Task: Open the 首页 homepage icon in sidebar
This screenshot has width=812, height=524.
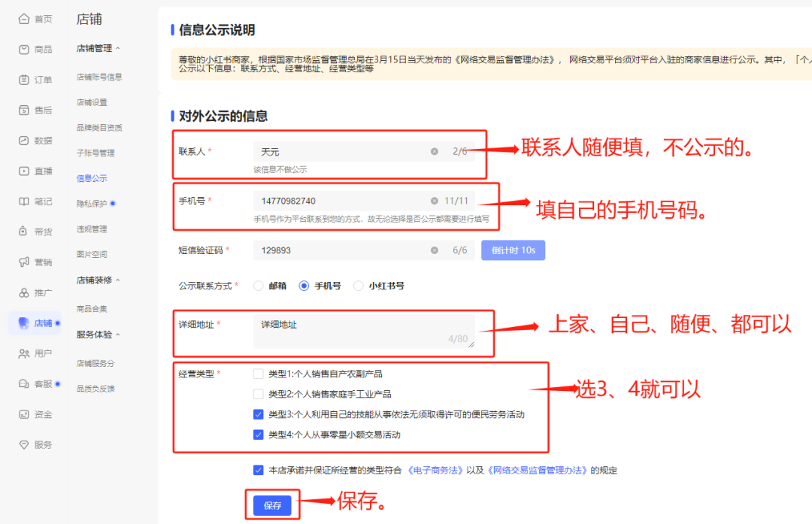Action: point(23,19)
